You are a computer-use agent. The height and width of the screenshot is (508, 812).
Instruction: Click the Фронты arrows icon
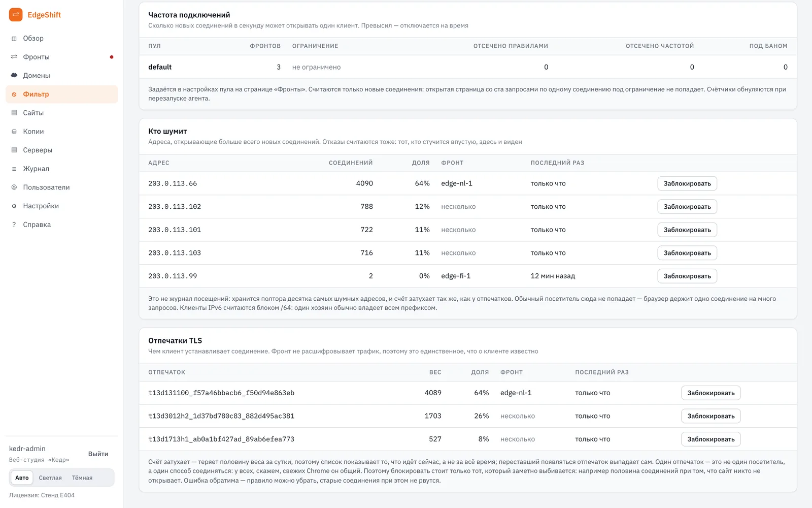(14, 57)
